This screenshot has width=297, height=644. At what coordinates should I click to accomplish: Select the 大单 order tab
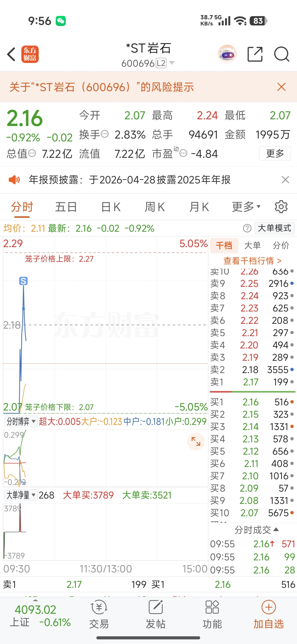252,246
